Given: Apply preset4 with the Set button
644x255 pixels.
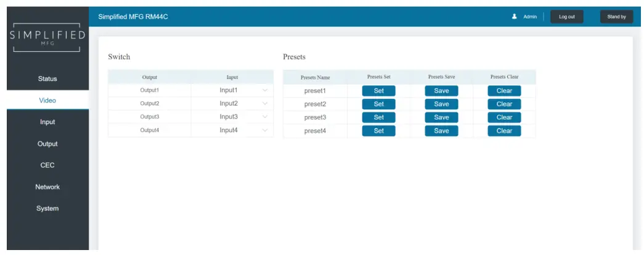Looking at the screenshot, I should 378,131.
